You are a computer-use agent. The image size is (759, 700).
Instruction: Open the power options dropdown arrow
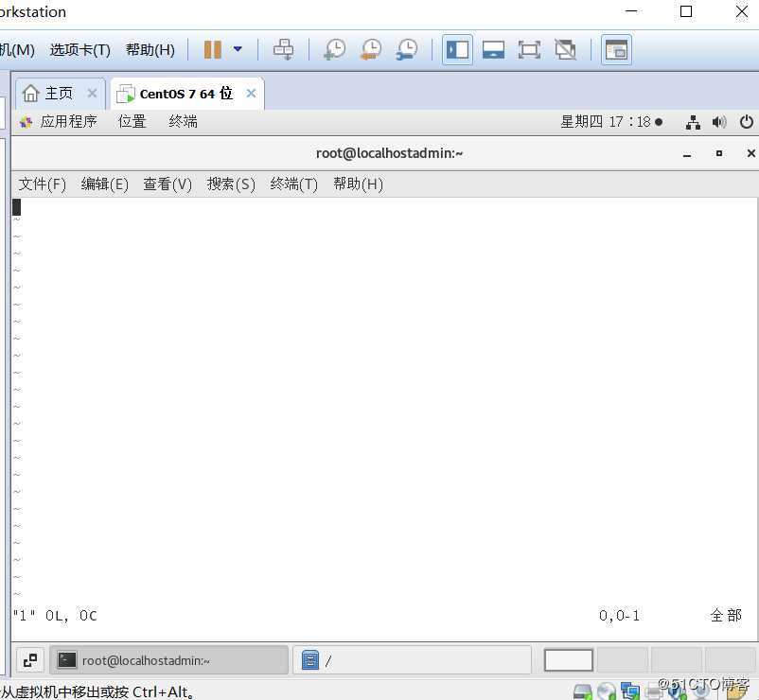point(238,49)
